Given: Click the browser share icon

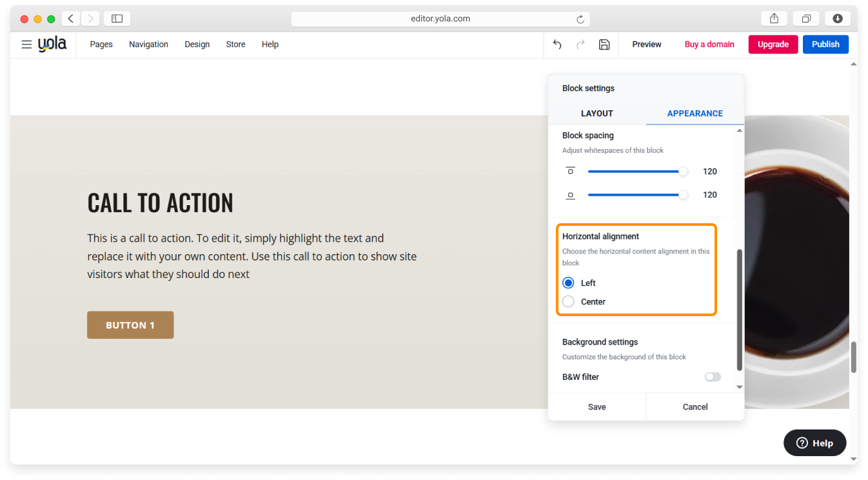Looking at the screenshot, I should (x=774, y=19).
